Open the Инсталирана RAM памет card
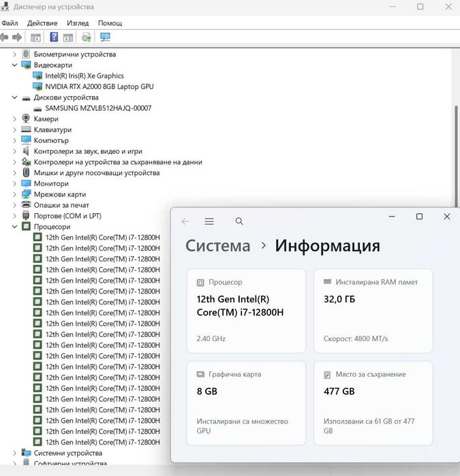460x476 pixels. pyautogui.click(x=373, y=311)
